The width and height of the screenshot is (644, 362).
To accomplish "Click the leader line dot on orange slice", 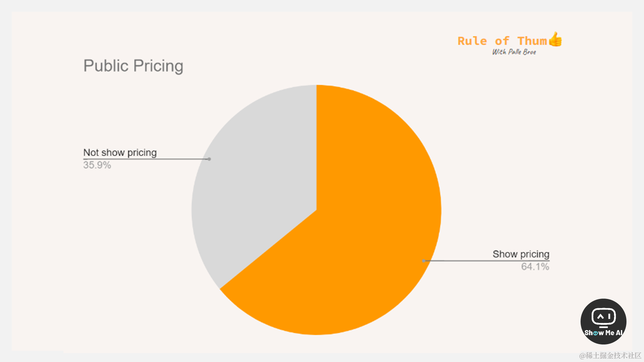I will click(x=424, y=261).
